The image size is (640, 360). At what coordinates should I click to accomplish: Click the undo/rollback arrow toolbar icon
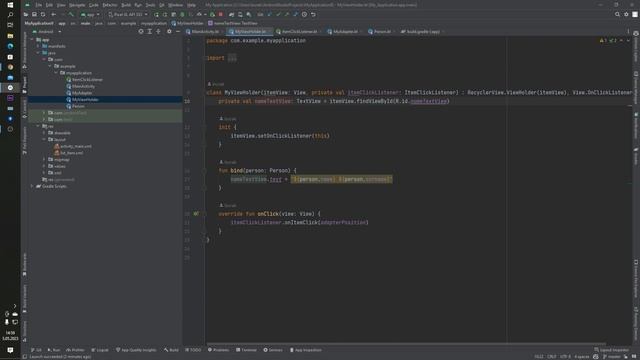pyautogui.click(x=313, y=14)
